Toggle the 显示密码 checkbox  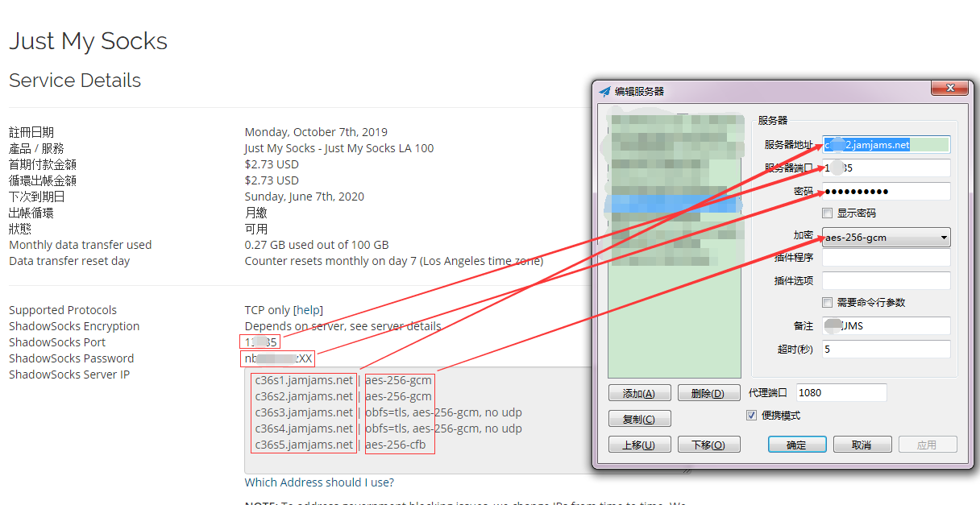(827, 213)
